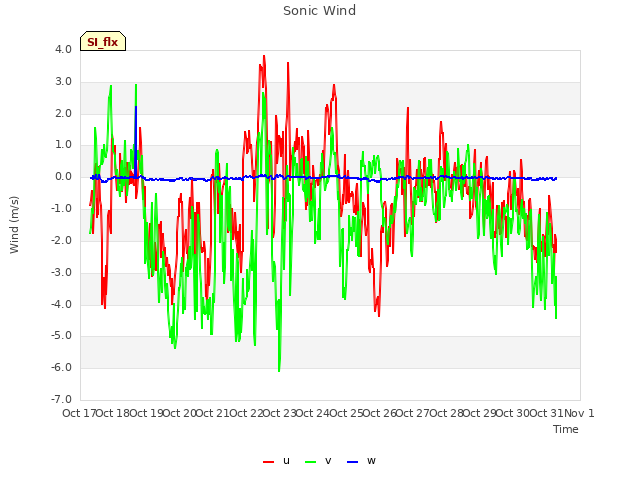The image size is (640, 480).
Task: Click the 1.0 y-axis tick label
Action: point(63,145)
